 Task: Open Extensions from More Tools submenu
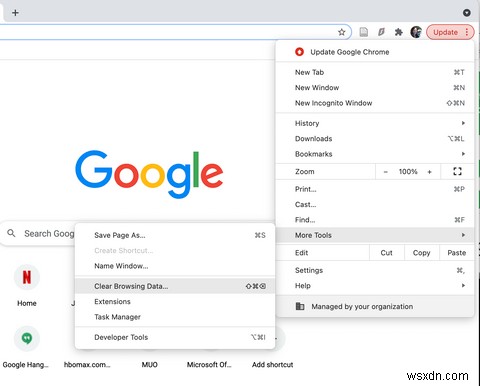175,302
